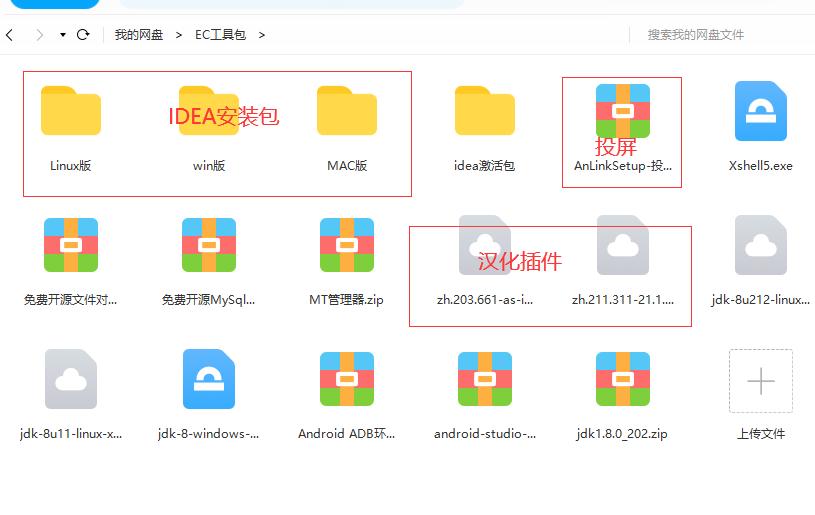The height and width of the screenshot is (515, 815).
Task: Select the 免费开源文件对 archive icon
Action: pyautogui.click(x=71, y=245)
